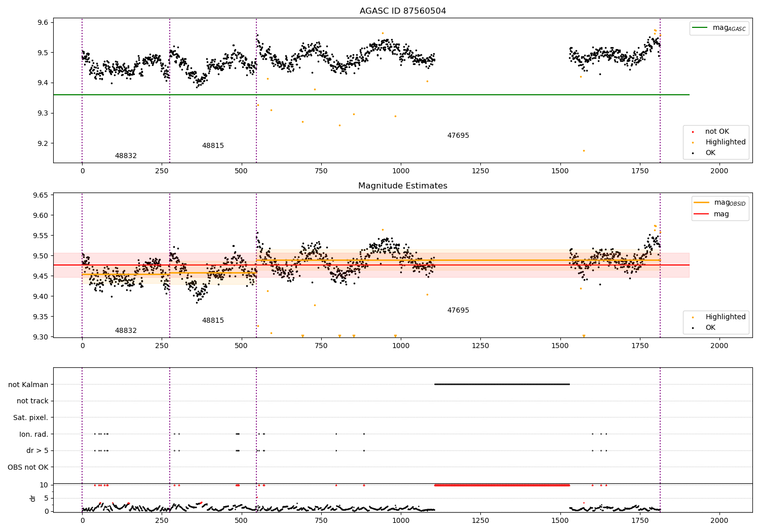
Task: Click the 5 tick on the dr axis
Action: [47, 498]
